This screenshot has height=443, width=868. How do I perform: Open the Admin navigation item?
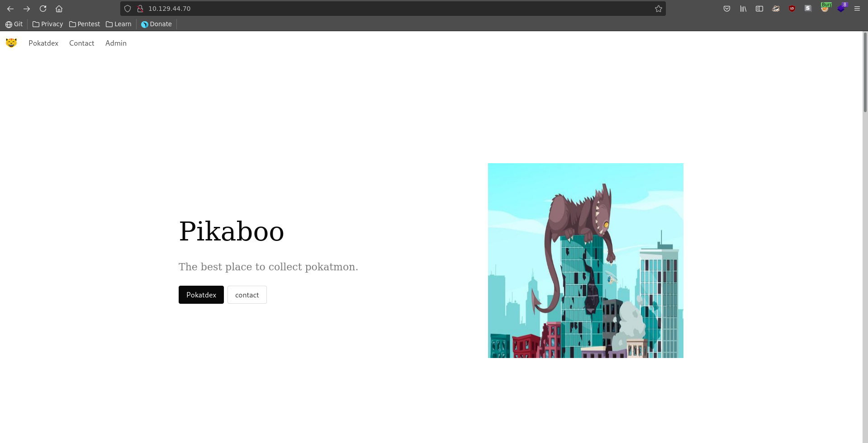(116, 43)
